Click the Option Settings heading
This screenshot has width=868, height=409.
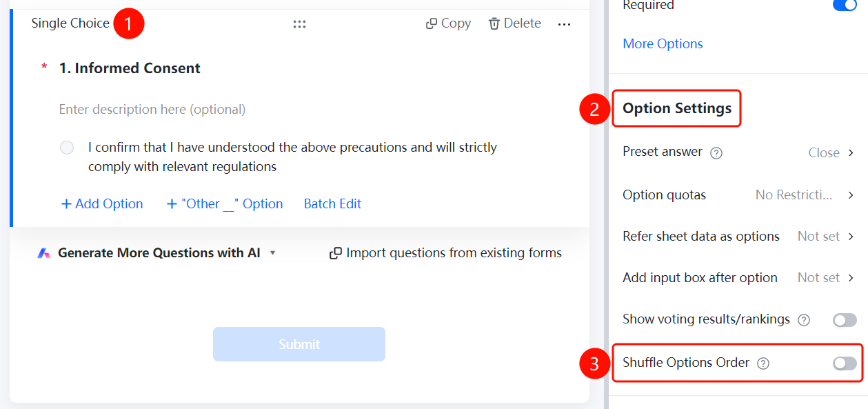click(x=677, y=108)
